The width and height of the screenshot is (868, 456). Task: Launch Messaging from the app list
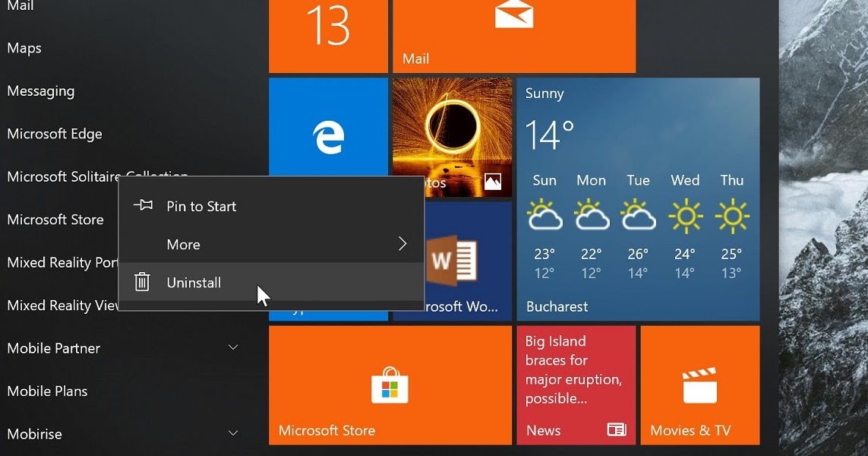pos(40,90)
